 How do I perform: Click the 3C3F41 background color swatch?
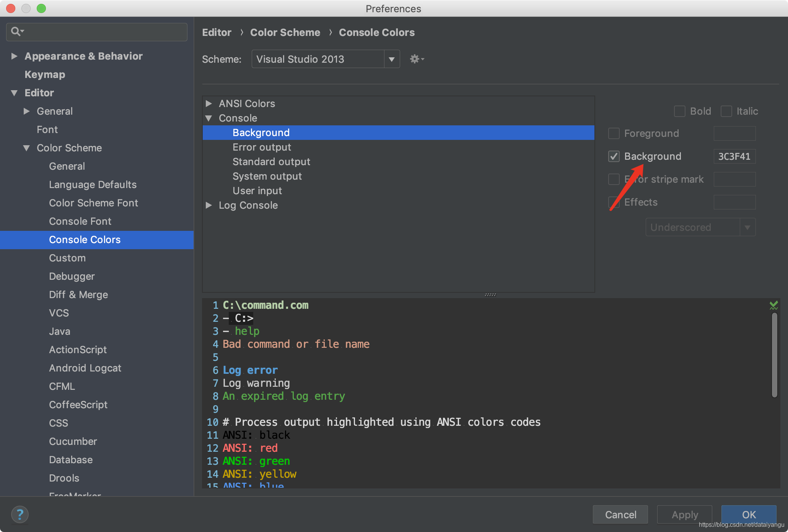(x=734, y=156)
